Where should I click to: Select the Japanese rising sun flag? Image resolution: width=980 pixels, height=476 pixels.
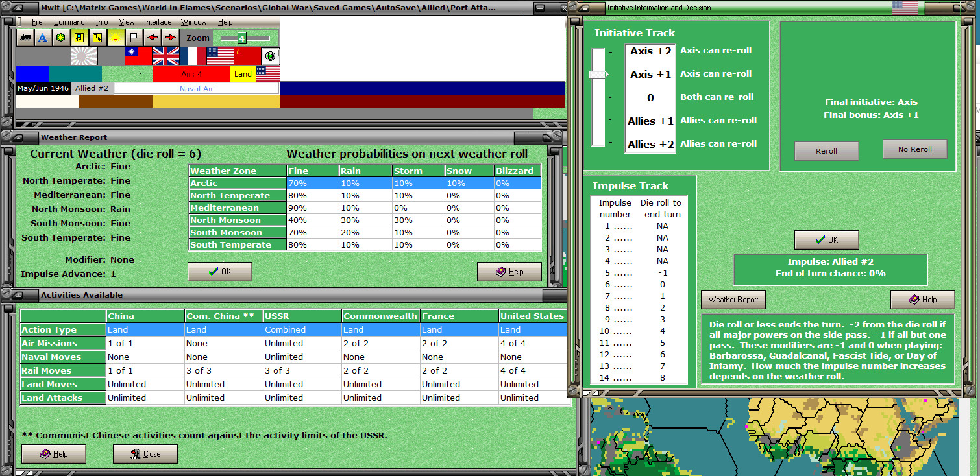(x=84, y=56)
